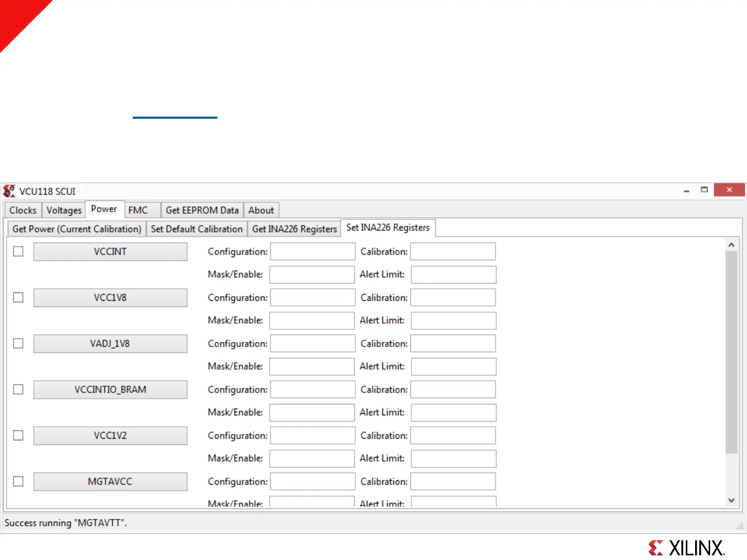Enable the VCC1V8 checkbox
Image resolution: width=747 pixels, height=560 pixels.
tap(18, 298)
